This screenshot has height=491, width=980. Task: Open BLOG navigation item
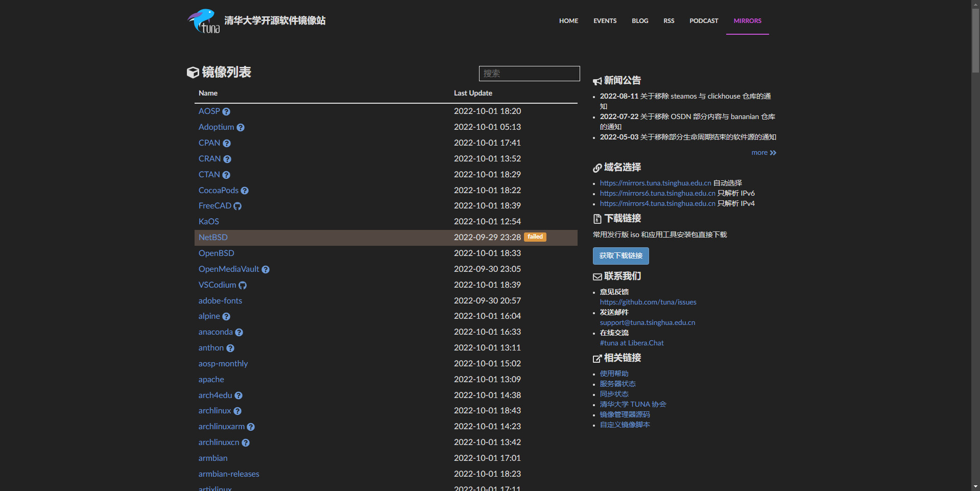point(640,21)
